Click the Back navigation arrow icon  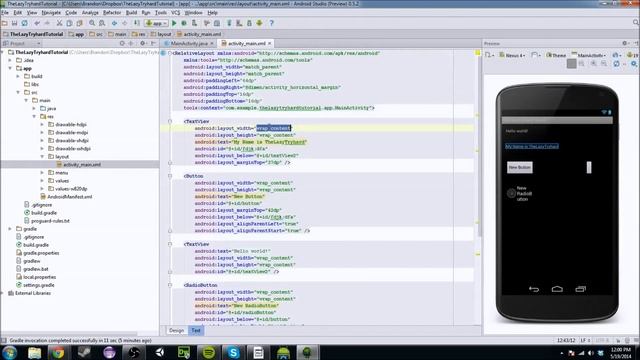115,23
